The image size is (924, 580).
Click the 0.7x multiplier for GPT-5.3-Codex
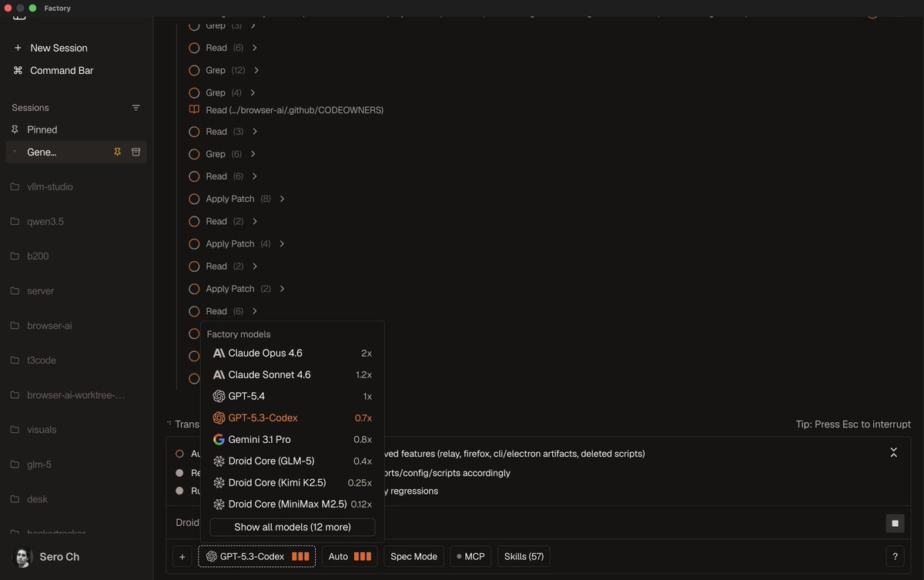tap(363, 418)
